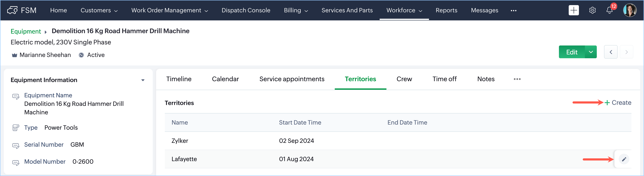Screen dimensions: 644x176
Task: Go to next equipment record arrow
Action: click(626, 52)
